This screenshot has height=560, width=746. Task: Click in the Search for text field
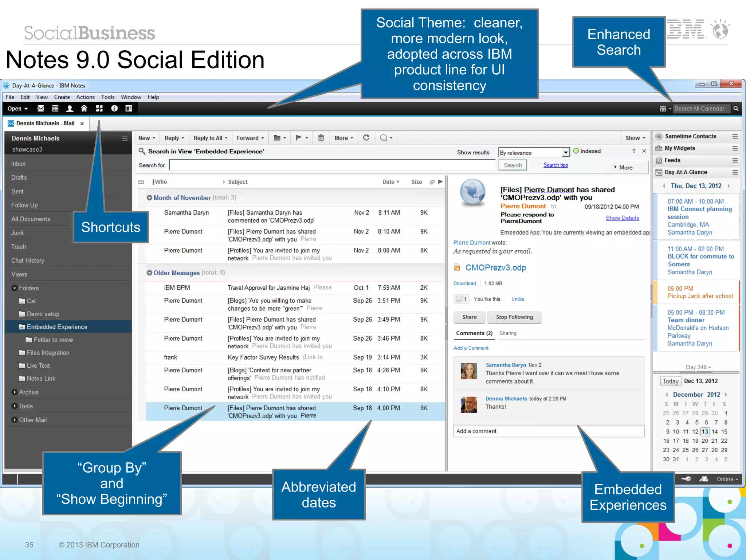coord(332,165)
